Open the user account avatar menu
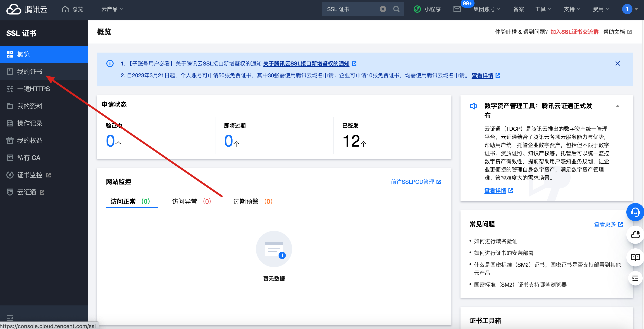 click(x=630, y=9)
